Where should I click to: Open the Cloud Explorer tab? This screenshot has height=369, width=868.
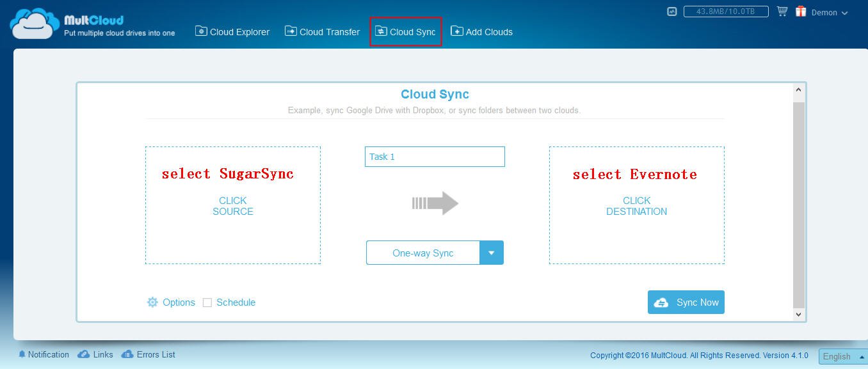point(232,31)
